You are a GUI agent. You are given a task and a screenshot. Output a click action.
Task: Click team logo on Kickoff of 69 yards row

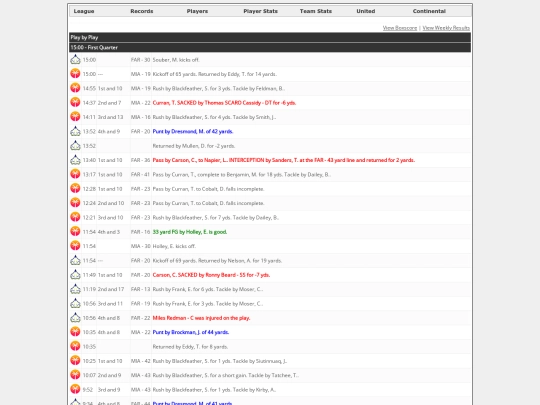(75, 260)
